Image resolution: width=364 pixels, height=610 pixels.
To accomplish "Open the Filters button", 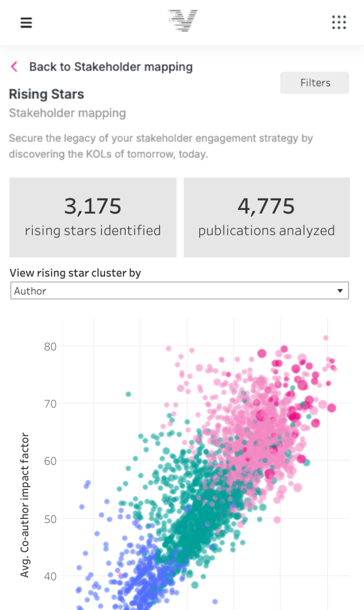I will click(x=315, y=83).
